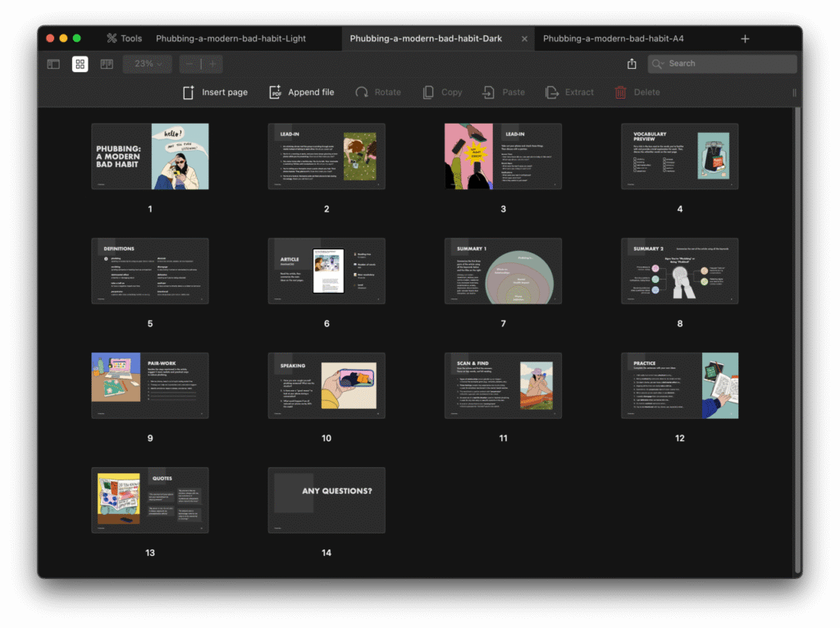The image size is (840, 628).
Task: Open the 23% zoom level dropdown
Action: pyautogui.click(x=148, y=64)
